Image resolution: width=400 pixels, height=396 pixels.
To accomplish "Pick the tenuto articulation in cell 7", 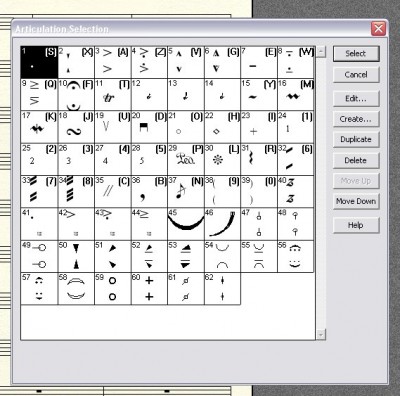I will point(259,62).
